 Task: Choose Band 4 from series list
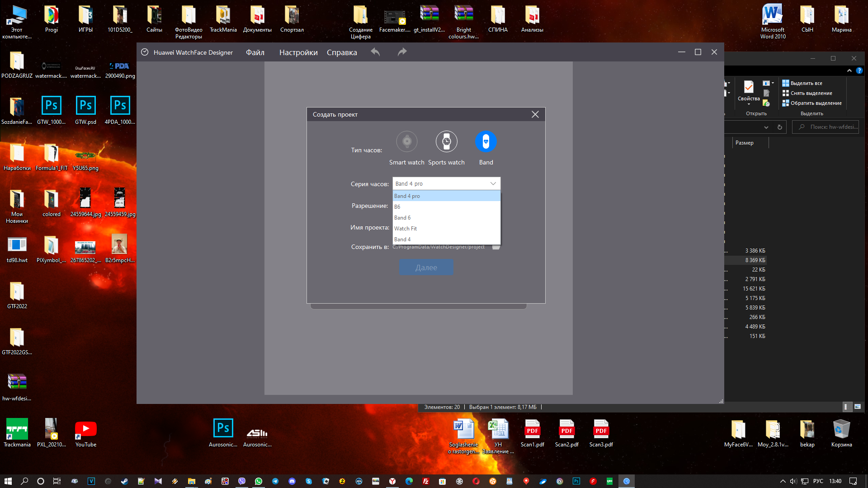coord(446,239)
